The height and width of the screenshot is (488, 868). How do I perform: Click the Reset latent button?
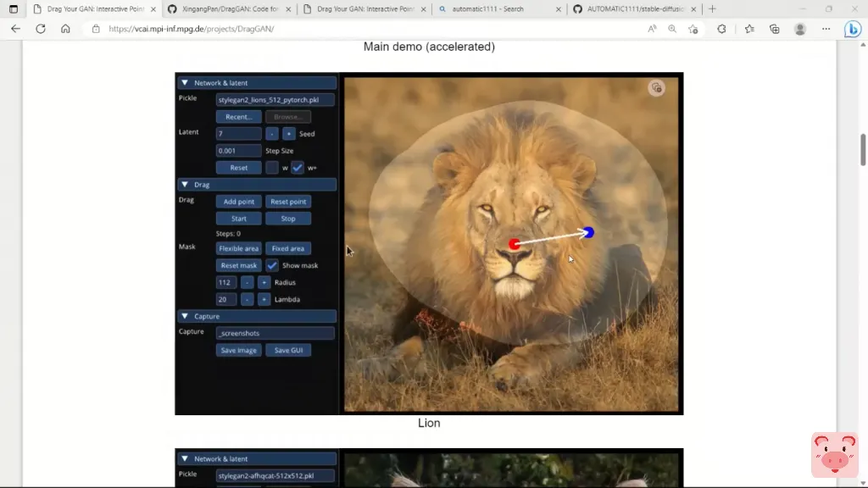(238, 168)
